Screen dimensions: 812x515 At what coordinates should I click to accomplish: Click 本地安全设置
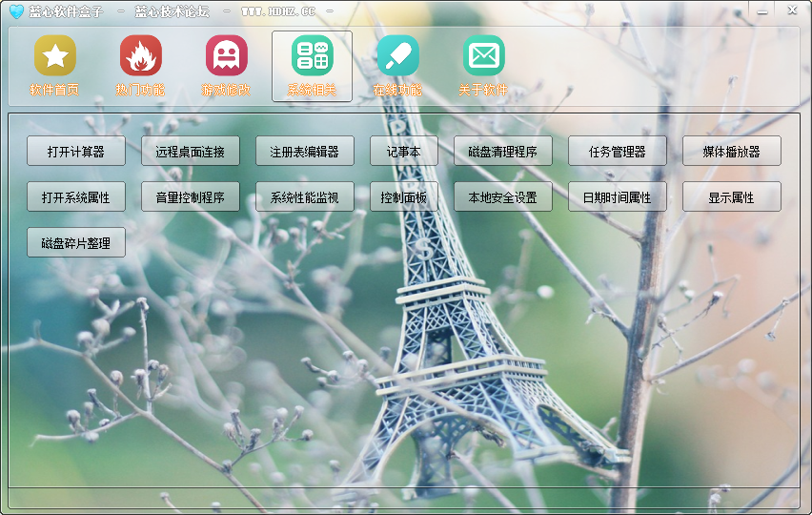502,196
